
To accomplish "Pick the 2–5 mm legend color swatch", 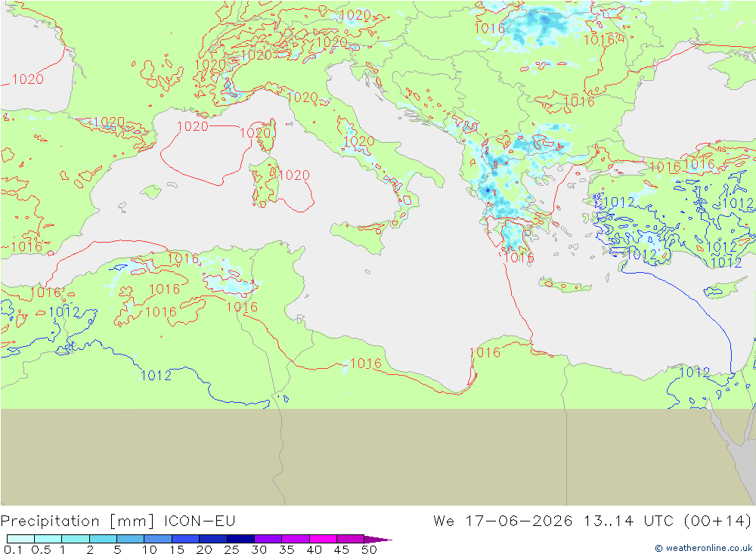I will click(103, 539).
